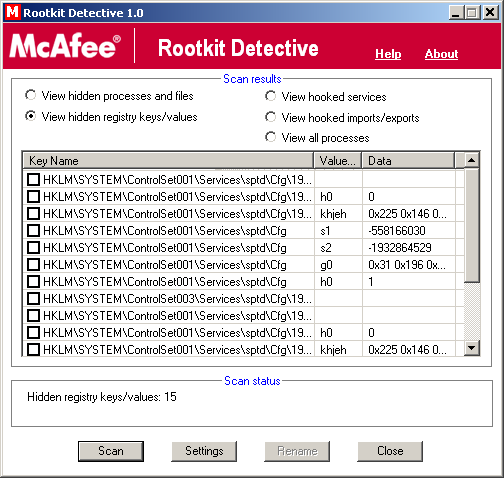Click the McAfee M icon in title bar
Image resolution: width=504 pixels, height=478 pixels.
pyautogui.click(x=12, y=12)
